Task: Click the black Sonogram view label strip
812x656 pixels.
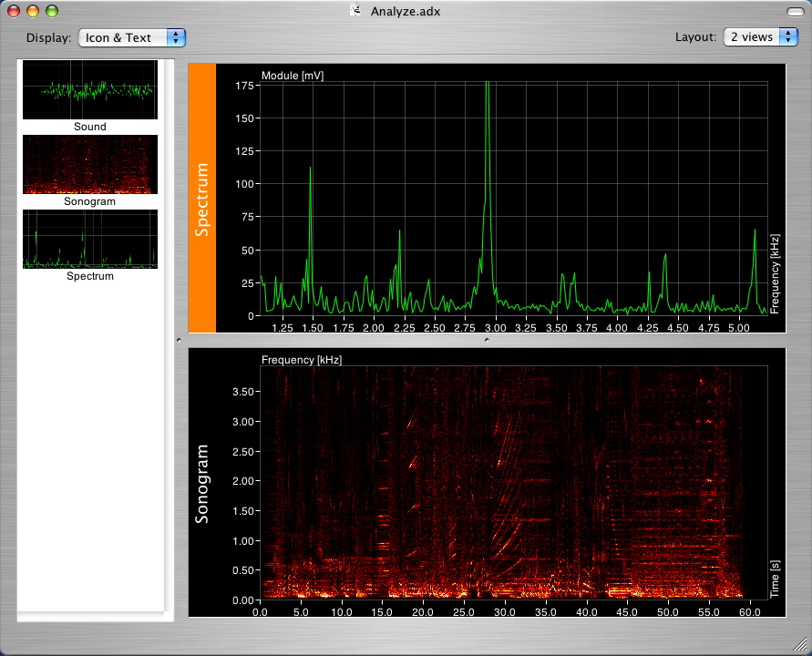Action: [202, 483]
